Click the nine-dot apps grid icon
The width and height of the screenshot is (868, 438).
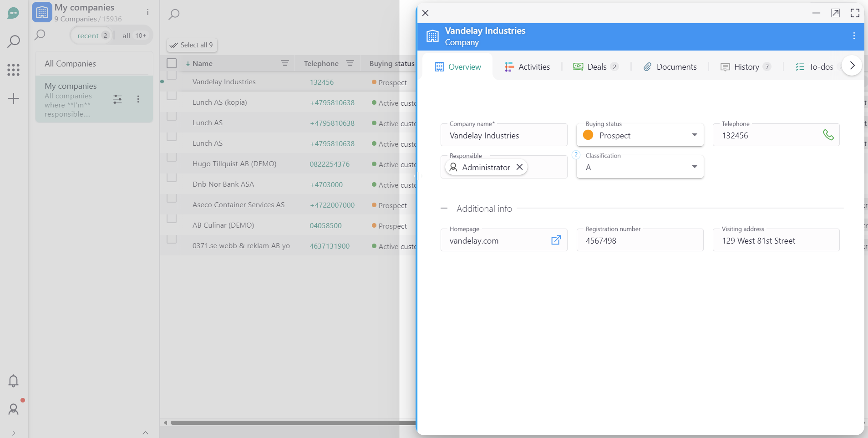14,70
